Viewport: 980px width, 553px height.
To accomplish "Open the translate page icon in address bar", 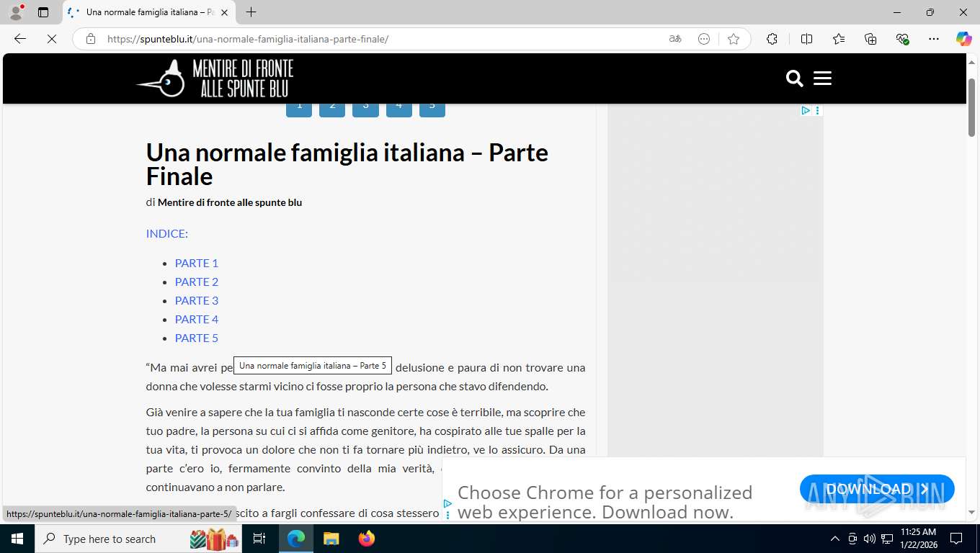I will click(x=675, y=39).
